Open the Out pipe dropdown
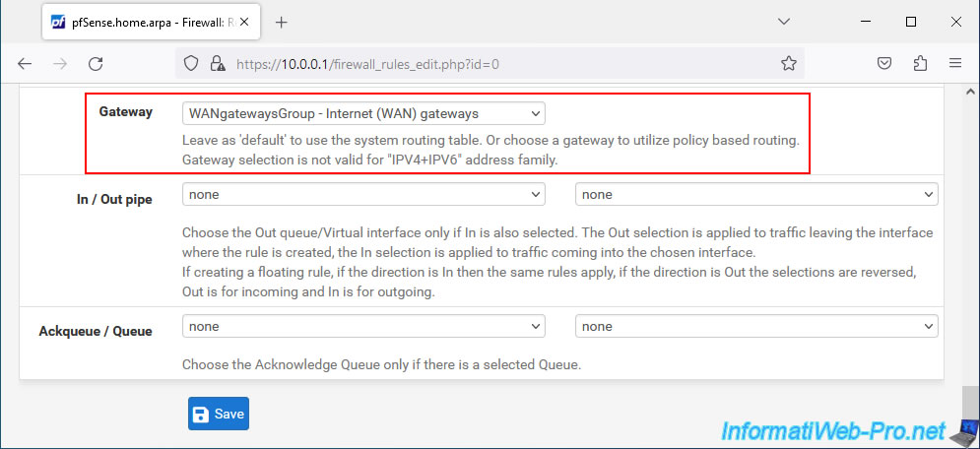 pyautogui.click(x=756, y=194)
